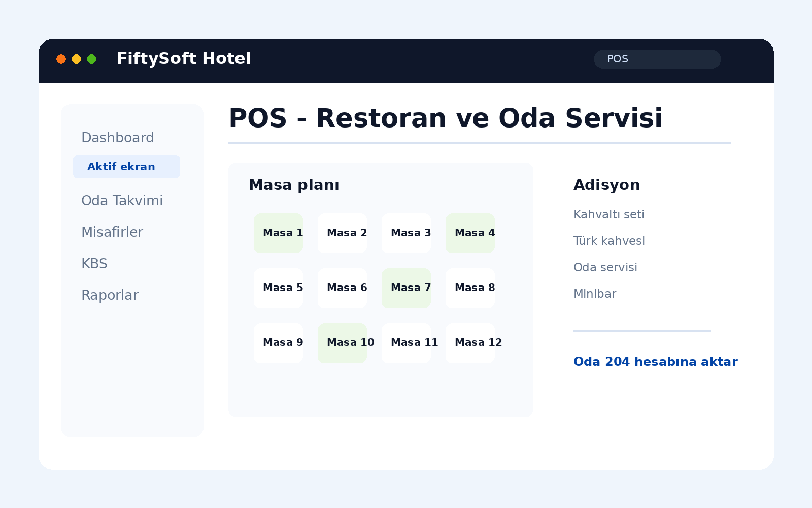812x508 pixels.
Task: Open KBS from the sidebar
Action: [x=94, y=264]
